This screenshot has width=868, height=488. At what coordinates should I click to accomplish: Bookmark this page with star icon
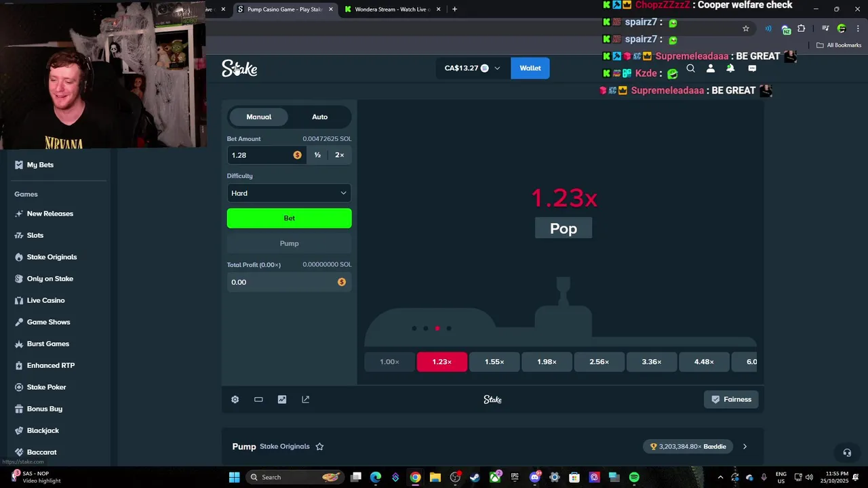pyautogui.click(x=746, y=28)
